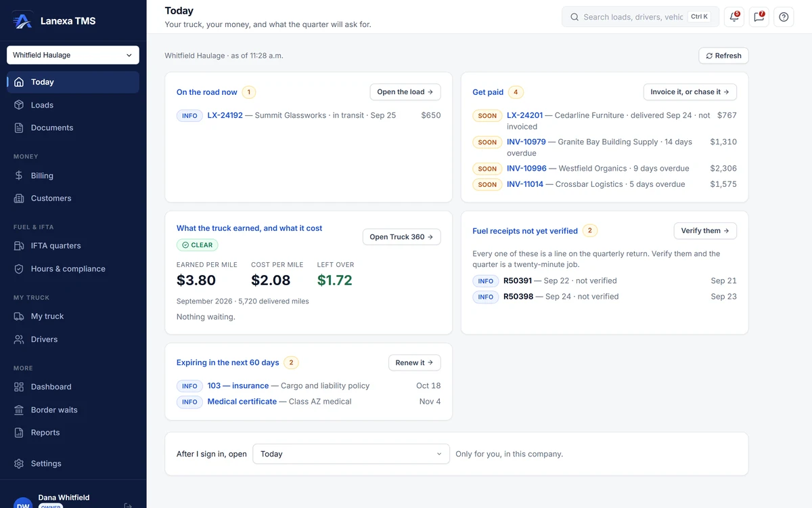The image size is (812, 508).
Task: Focus the search loads, drivers, vehicles field
Action: [x=639, y=17]
